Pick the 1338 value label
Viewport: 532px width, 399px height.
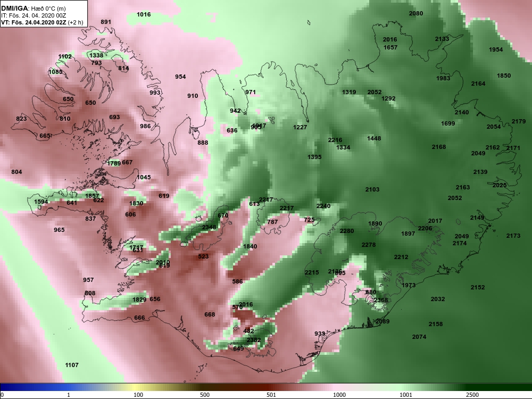[x=96, y=55]
